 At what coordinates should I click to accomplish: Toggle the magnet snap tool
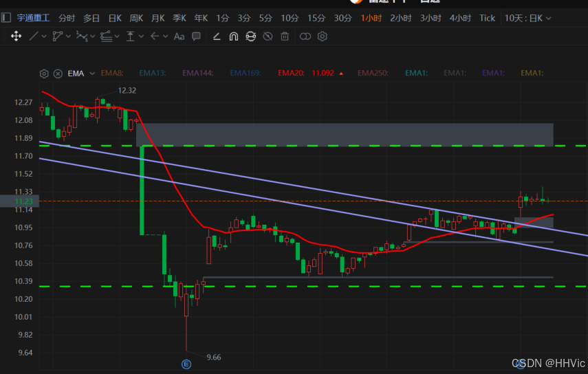[234, 36]
